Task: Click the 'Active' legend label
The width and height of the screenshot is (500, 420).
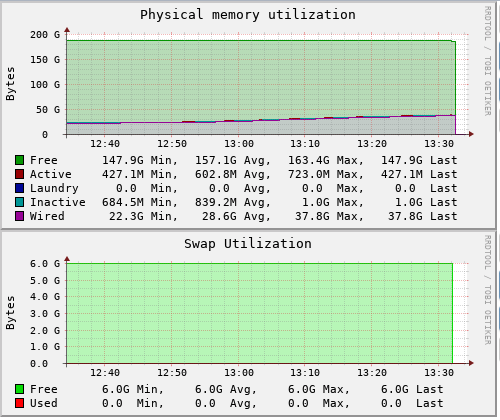Action: coord(51,174)
